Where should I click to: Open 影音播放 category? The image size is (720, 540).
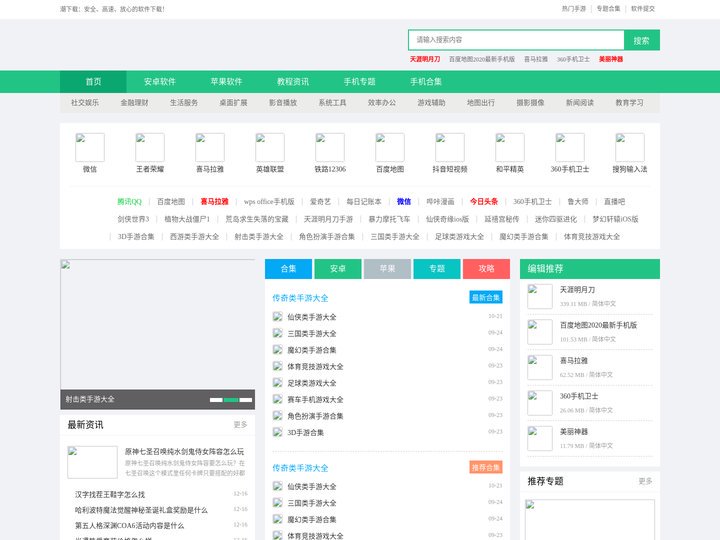pyautogui.click(x=283, y=103)
